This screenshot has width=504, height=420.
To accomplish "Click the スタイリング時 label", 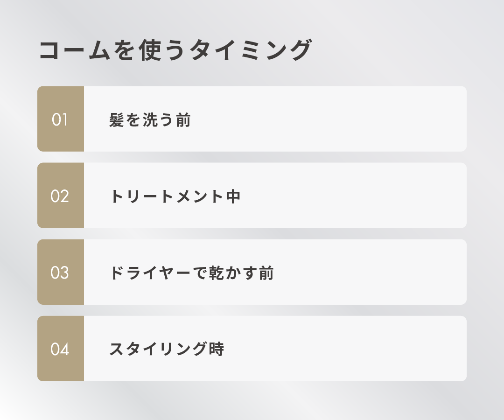I will [167, 349].
